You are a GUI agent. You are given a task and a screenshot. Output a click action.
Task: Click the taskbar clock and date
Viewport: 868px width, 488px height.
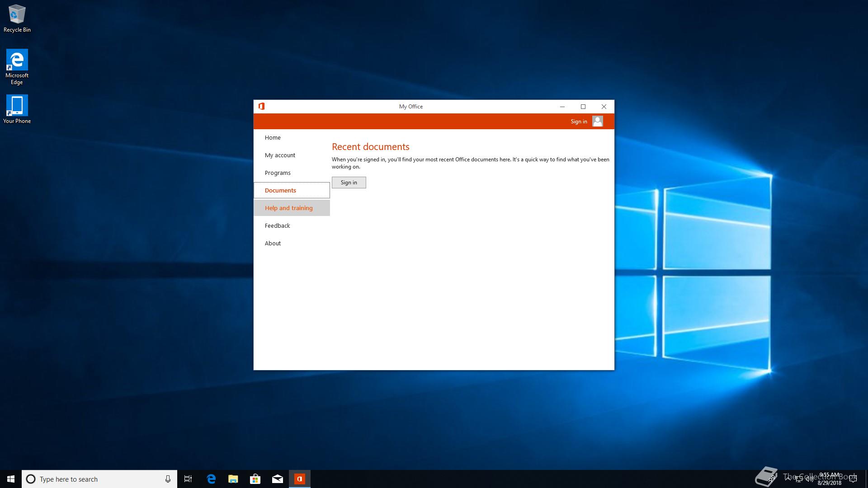tap(829, 479)
